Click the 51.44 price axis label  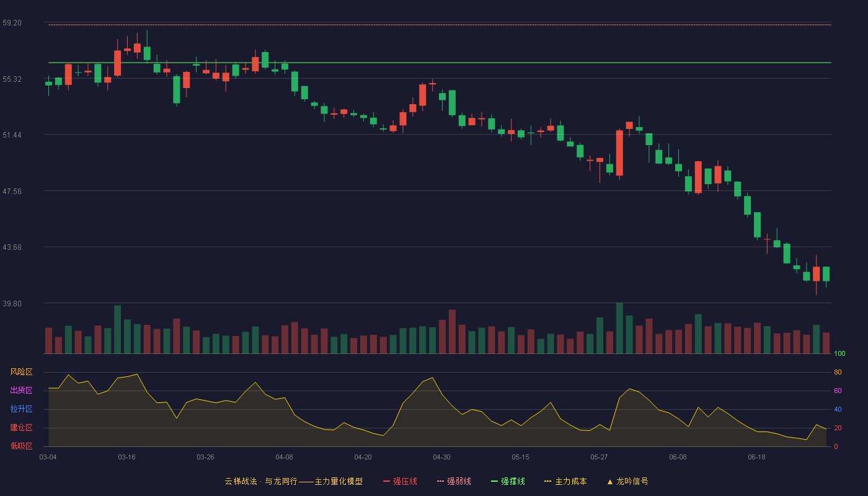pyautogui.click(x=12, y=135)
